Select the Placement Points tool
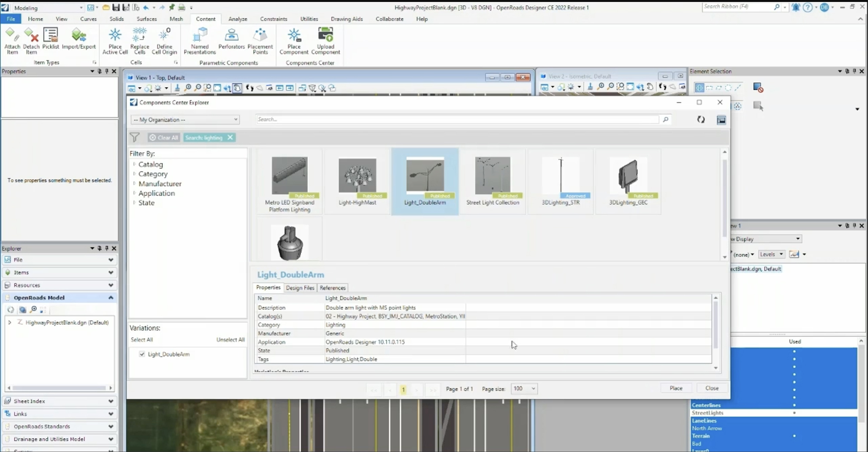This screenshot has width=868, height=452. pos(260,41)
